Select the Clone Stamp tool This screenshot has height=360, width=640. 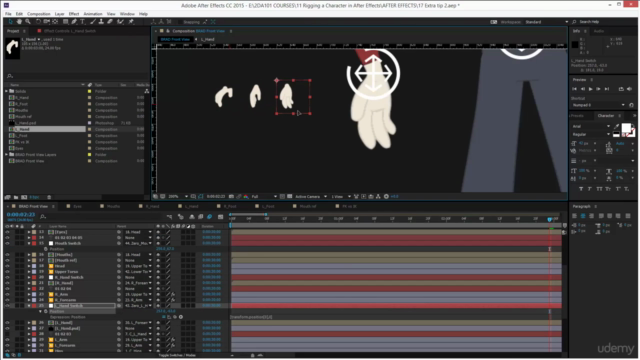pos(101,22)
